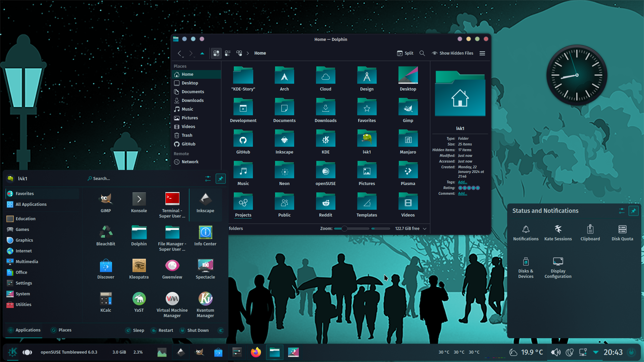Launch KCalc calculator

(x=106, y=302)
